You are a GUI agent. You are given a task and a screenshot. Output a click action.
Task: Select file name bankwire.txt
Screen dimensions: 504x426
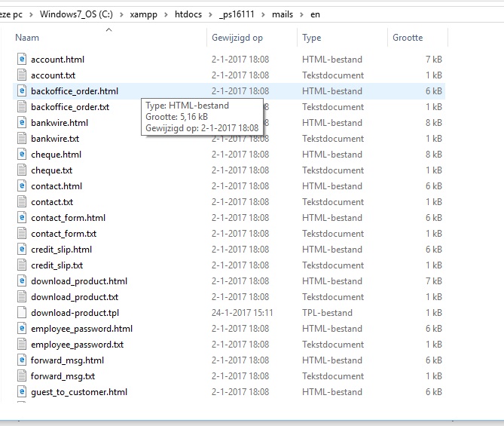coord(55,139)
